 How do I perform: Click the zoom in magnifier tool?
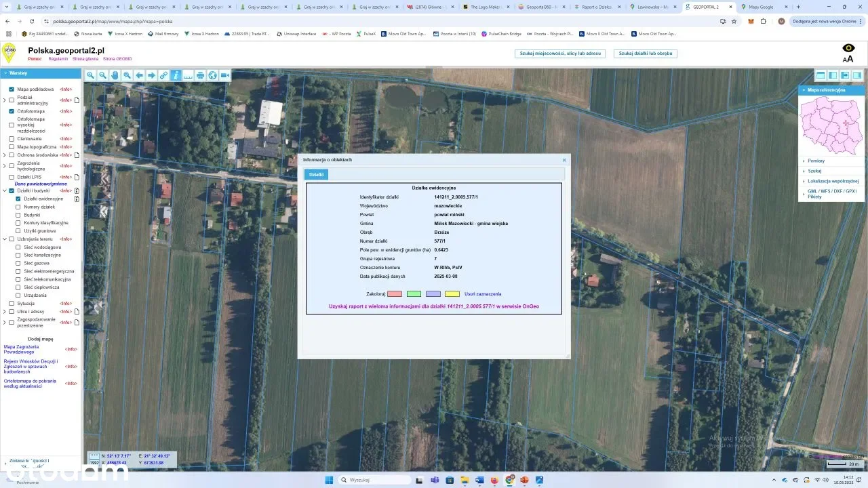tap(90, 75)
